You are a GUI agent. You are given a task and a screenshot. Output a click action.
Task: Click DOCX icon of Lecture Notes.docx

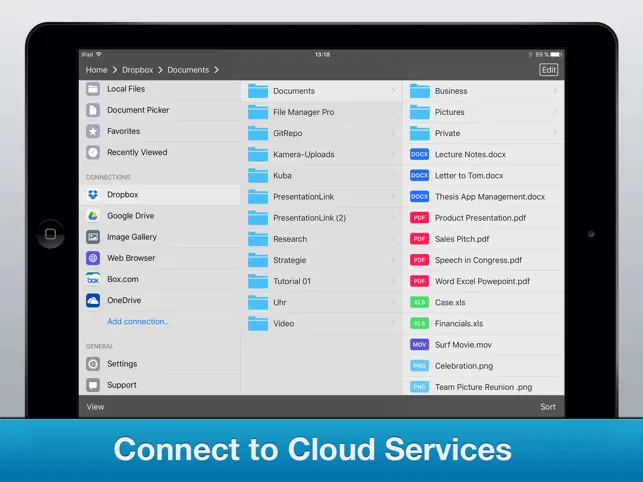pyautogui.click(x=419, y=154)
